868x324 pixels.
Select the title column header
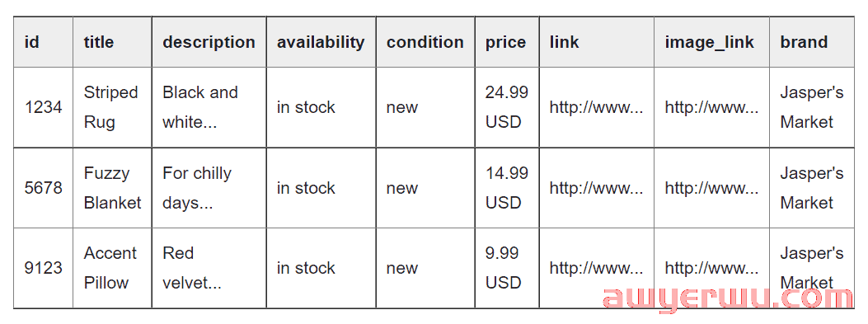[x=112, y=42]
